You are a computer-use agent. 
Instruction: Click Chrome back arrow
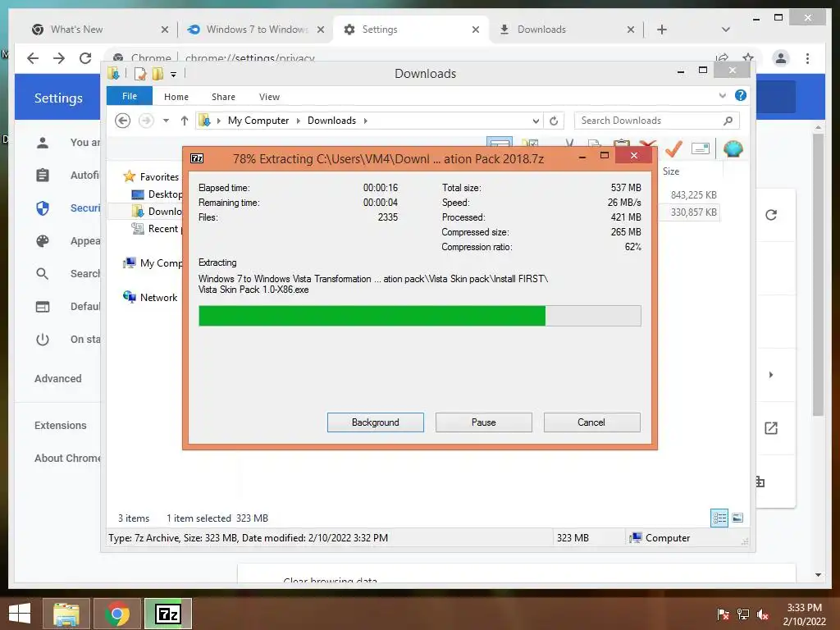click(33, 58)
